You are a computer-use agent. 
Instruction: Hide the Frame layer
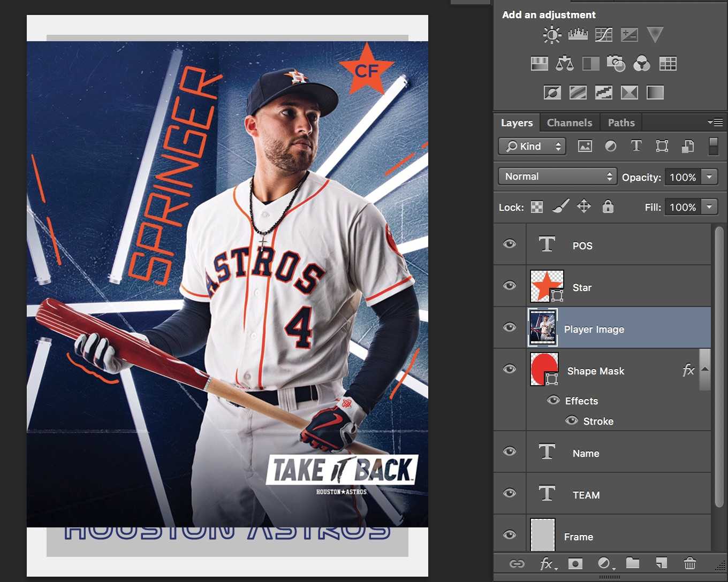click(x=510, y=535)
